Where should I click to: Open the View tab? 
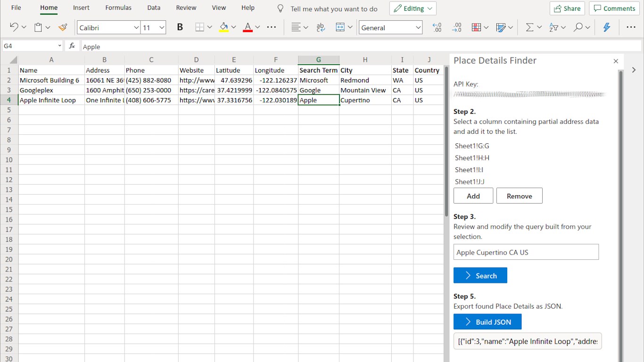click(219, 8)
